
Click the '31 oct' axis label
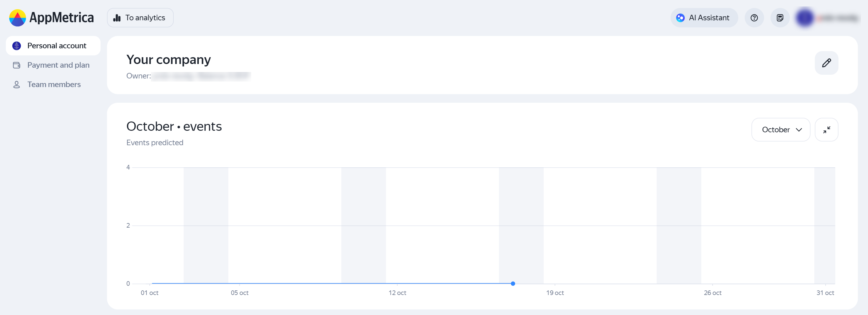coord(825,293)
